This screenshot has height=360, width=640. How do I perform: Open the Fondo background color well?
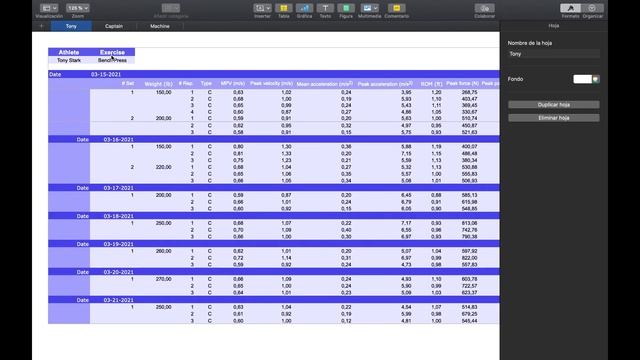[582, 79]
